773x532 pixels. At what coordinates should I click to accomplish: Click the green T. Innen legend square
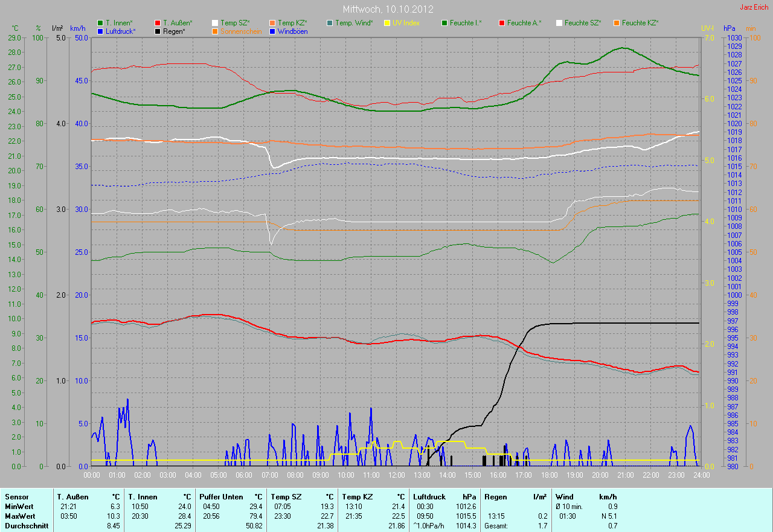pyautogui.click(x=100, y=23)
